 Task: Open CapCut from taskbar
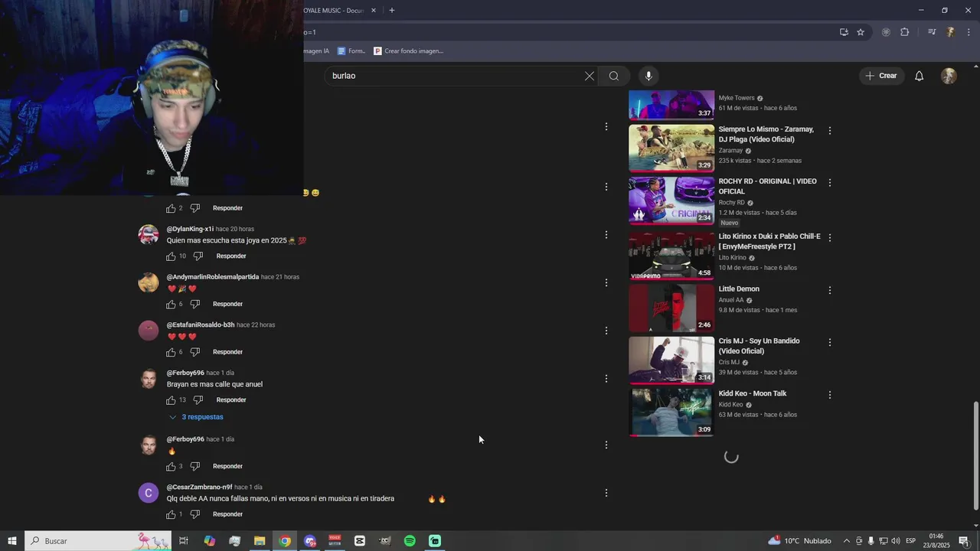[x=360, y=541]
